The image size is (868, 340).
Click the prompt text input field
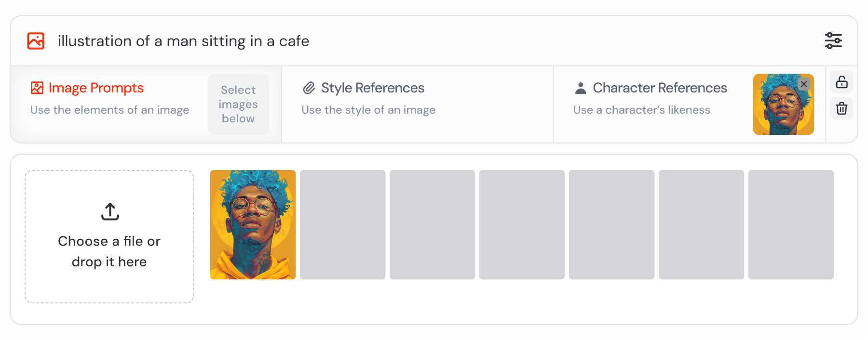pyautogui.click(x=434, y=41)
